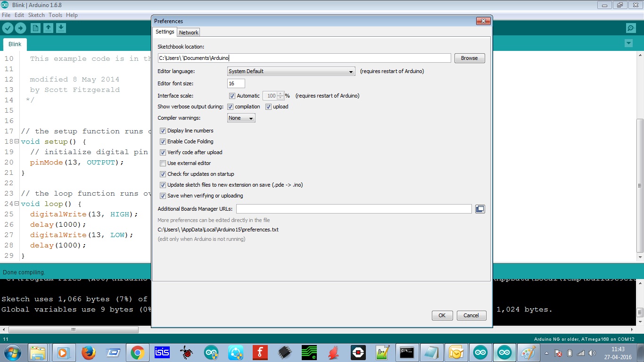644x362 pixels.
Task: Click the preferences.txt file path
Action: tap(218, 230)
